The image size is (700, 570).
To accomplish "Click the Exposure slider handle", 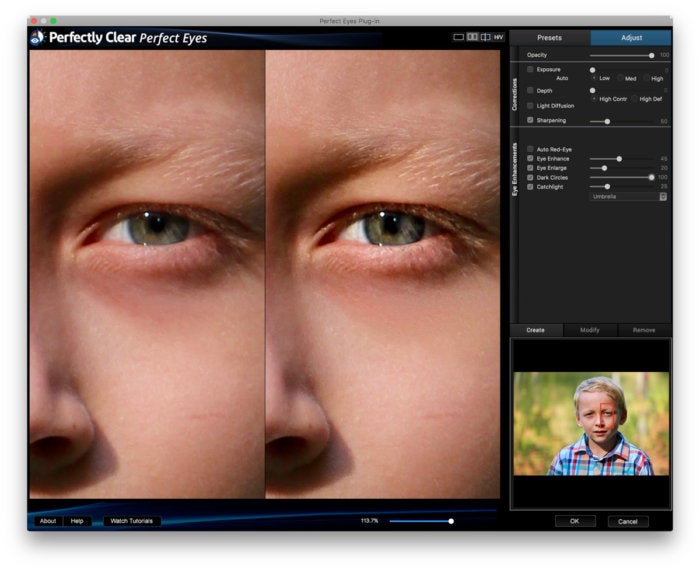I will pyautogui.click(x=592, y=70).
